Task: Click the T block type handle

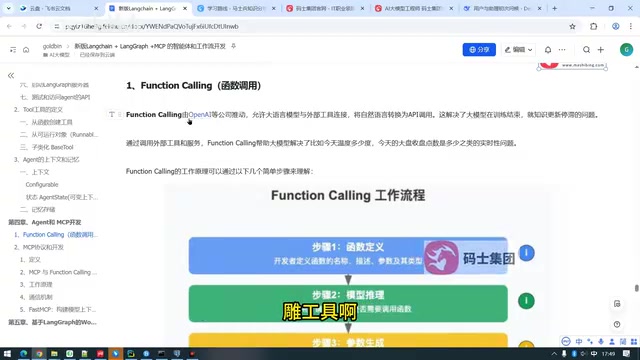Action: (x=111, y=115)
